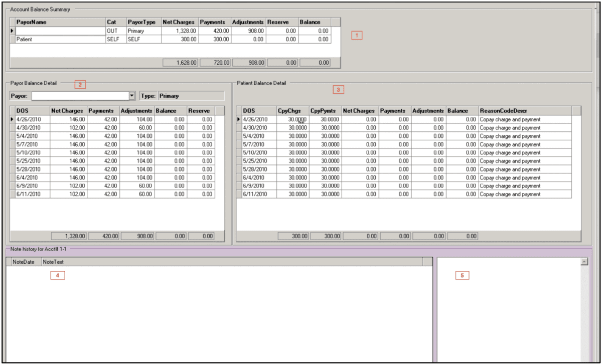Screen dimensions: 602x364
Task: Click the NoteText column header
Action: tap(53, 261)
